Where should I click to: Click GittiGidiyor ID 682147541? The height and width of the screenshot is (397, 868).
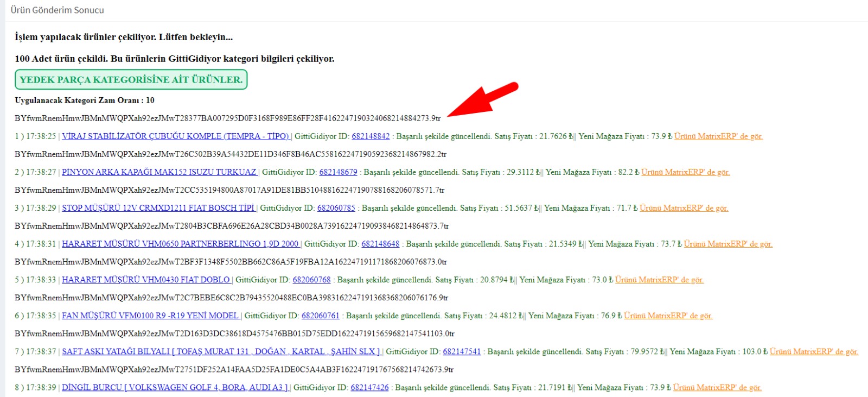click(x=462, y=351)
